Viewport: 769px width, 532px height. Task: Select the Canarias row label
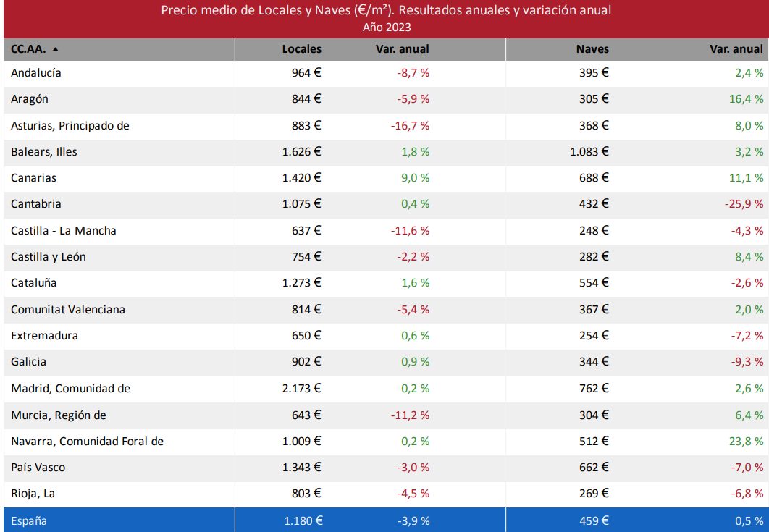pyautogui.click(x=33, y=178)
